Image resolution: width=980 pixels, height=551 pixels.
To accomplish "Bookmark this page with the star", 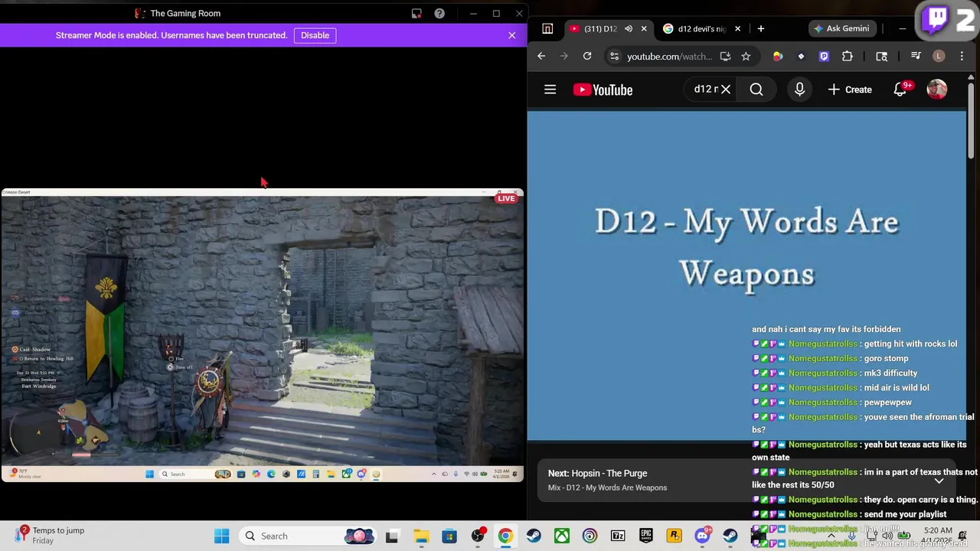I will click(x=746, y=56).
